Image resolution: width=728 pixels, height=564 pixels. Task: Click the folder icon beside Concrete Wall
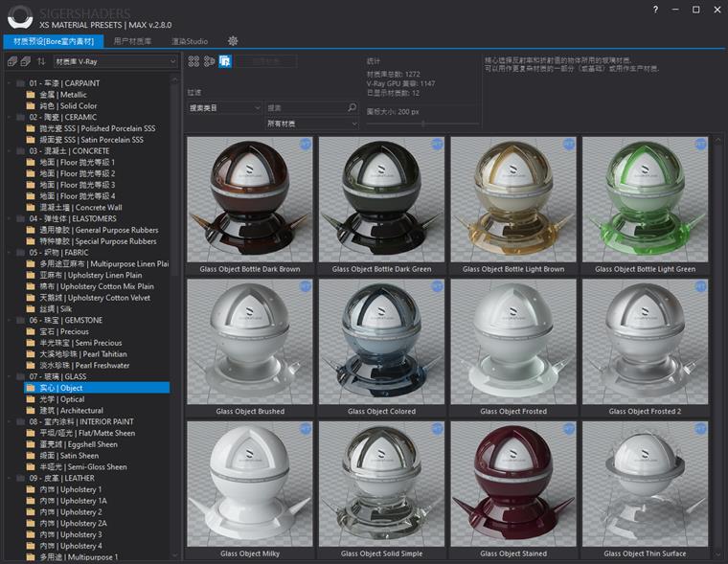31,208
